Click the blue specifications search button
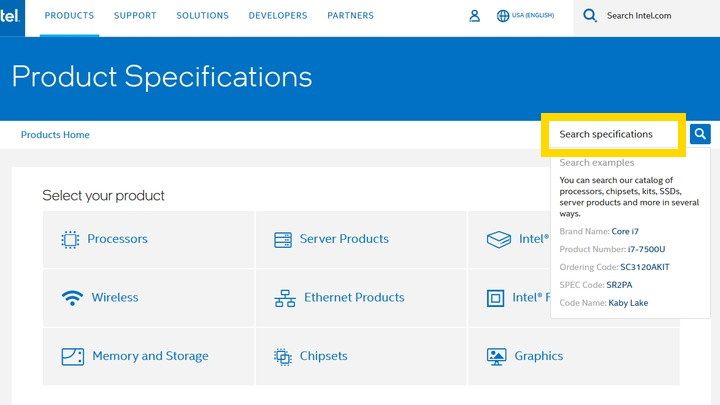Viewport: 720px width, 405px height. coord(700,133)
